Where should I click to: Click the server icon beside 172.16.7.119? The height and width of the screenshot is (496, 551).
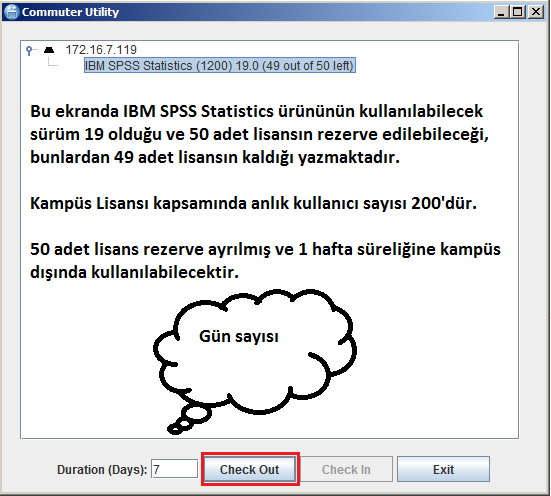(49, 50)
